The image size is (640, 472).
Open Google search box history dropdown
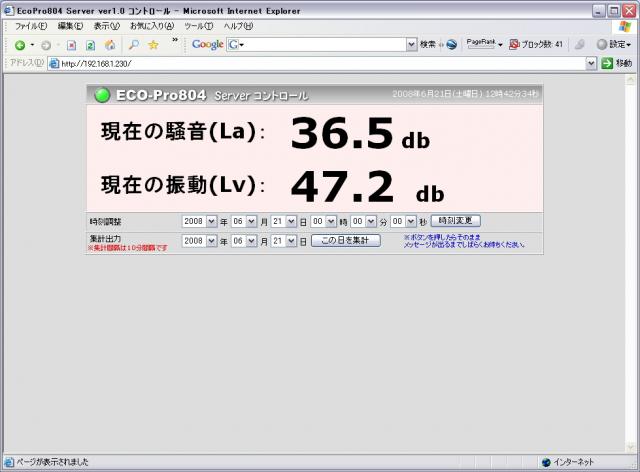411,45
